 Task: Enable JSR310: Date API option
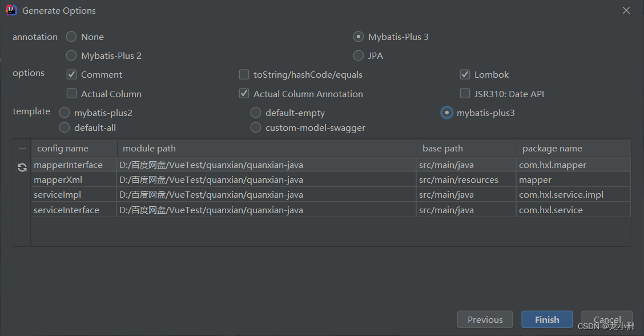pyautogui.click(x=465, y=94)
